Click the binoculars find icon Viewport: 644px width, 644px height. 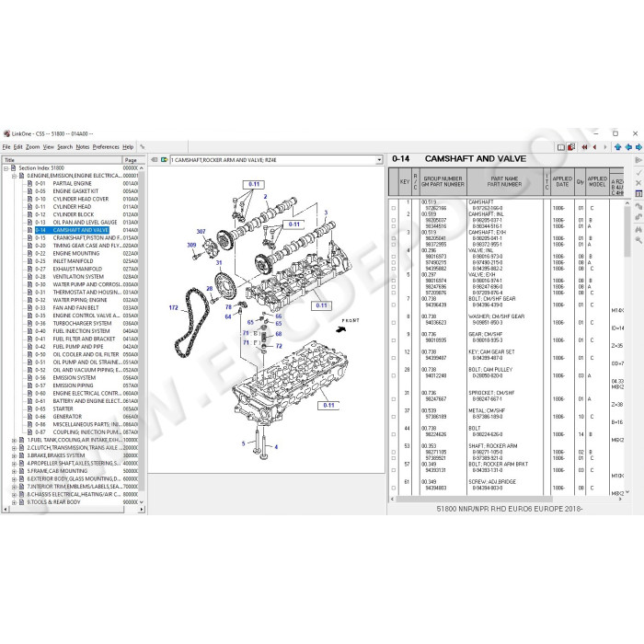tap(638, 229)
